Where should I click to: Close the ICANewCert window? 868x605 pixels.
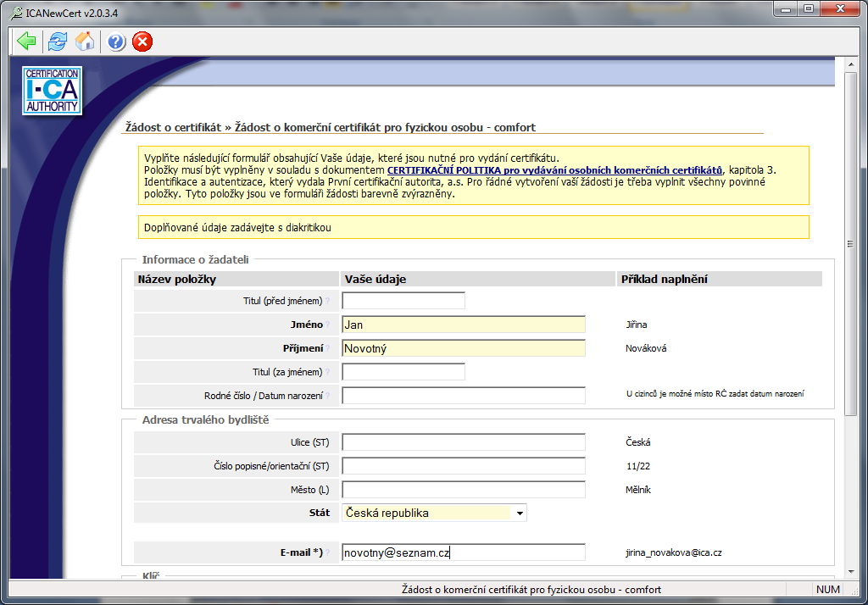click(840, 8)
